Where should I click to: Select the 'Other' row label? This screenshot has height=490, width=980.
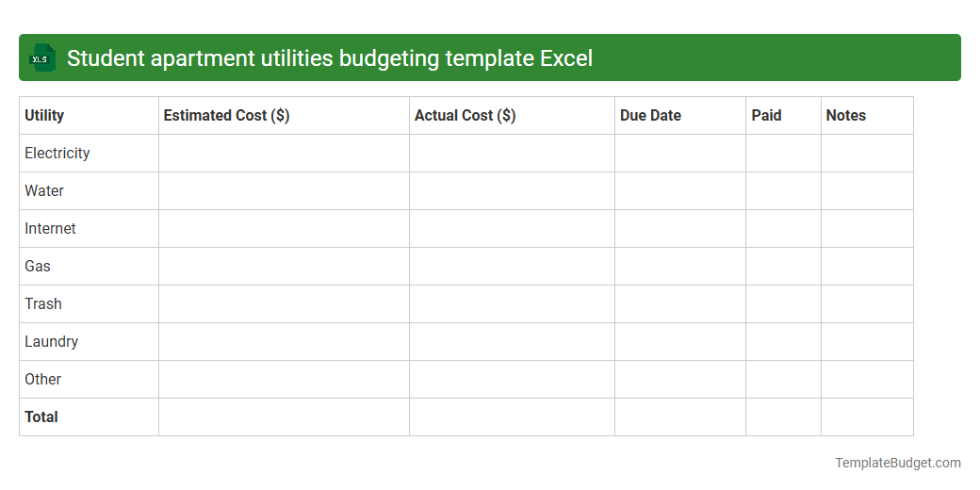coord(43,380)
